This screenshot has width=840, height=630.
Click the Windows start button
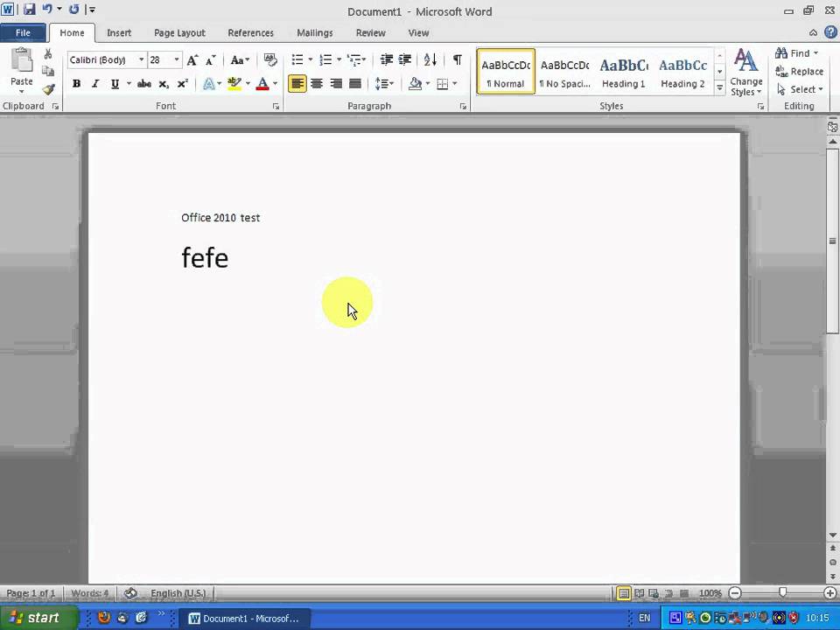(38, 618)
